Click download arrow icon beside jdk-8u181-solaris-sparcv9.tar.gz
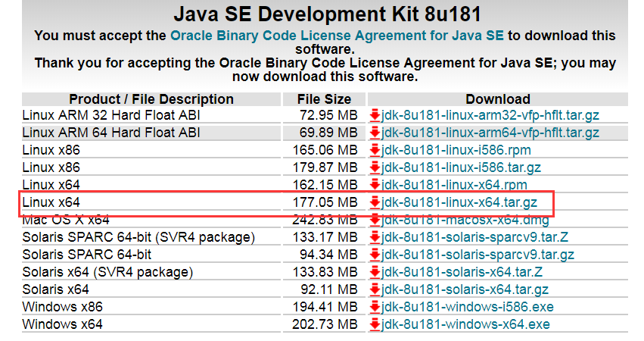Viewport: 644px width, 341px height. coord(375,255)
